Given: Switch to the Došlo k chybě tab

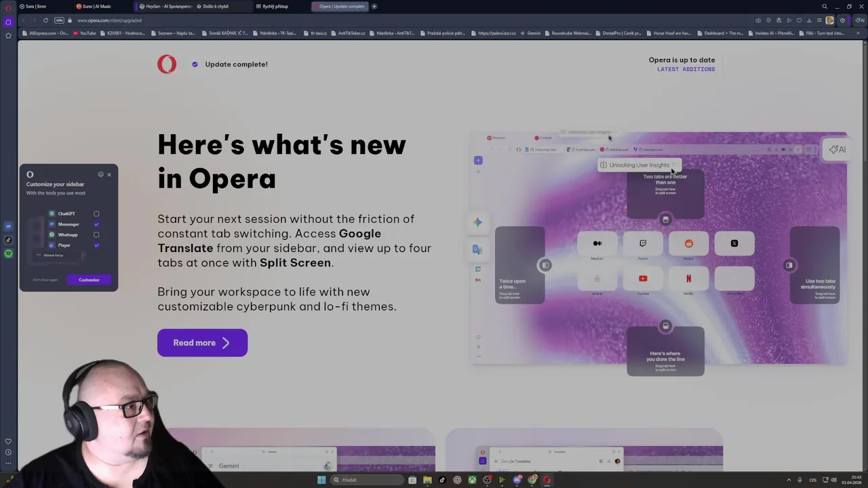Looking at the screenshot, I should tap(222, 6).
